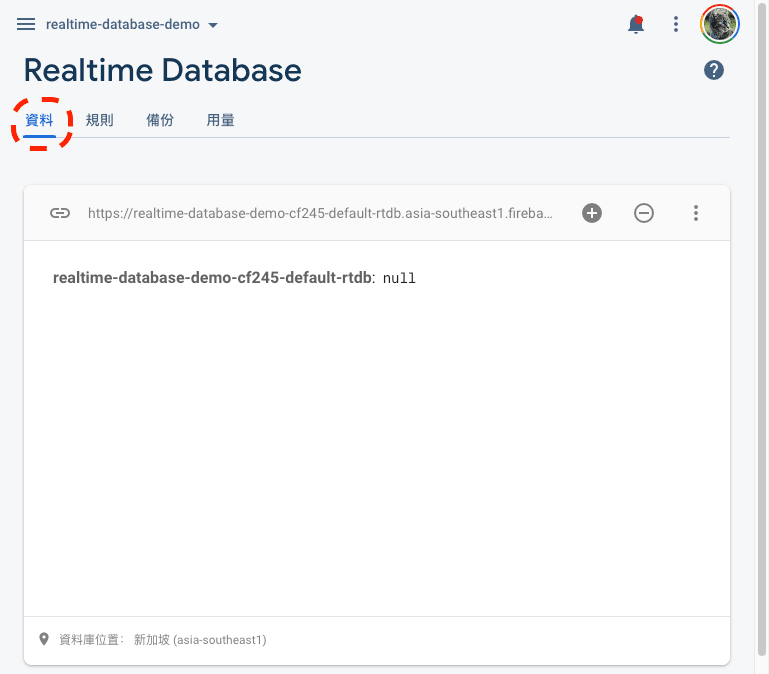Viewport: 769px width, 674px height.
Task: Open database card more options menu
Action: pyautogui.click(x=695, y=213)
